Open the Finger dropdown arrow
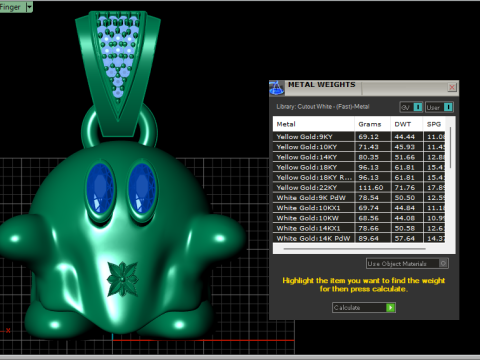This screenshot has height=360, width=480. click(x=29, y=7)
